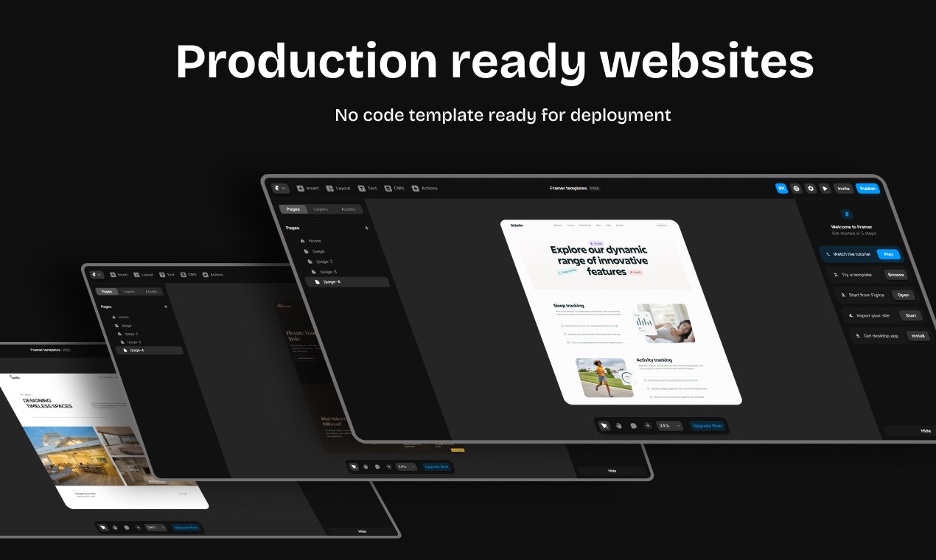936x560 pixels.
Task: Open Framer logo menu in front window
Action: 279,188
